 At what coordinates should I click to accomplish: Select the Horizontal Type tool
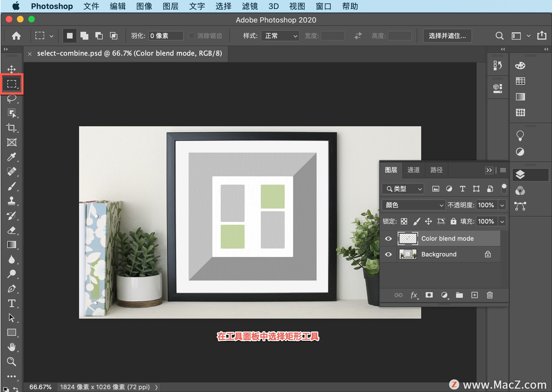[11, 303]
